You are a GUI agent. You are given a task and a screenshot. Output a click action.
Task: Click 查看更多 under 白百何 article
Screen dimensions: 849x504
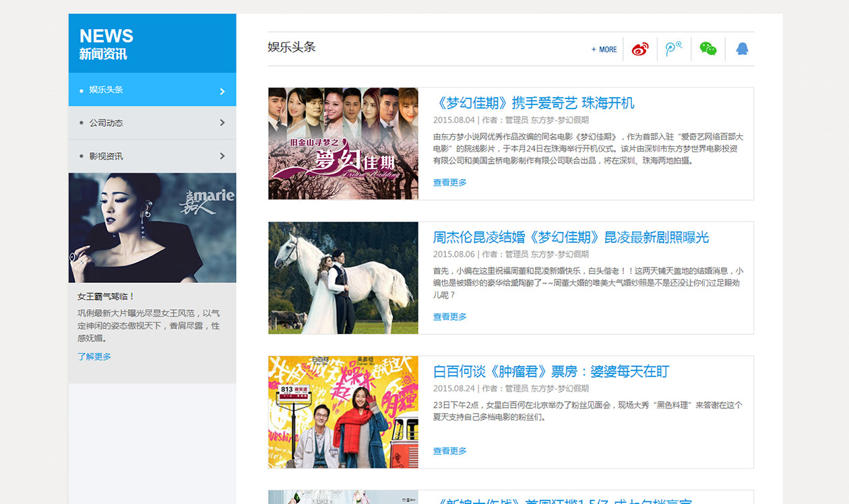pyautogui.click(x=449, y=451)
